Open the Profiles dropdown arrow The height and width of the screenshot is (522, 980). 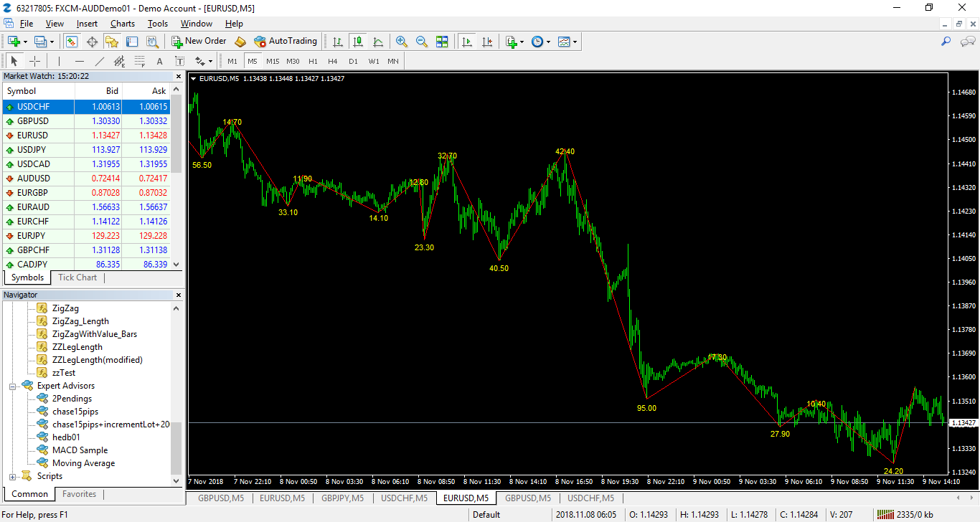52,42
